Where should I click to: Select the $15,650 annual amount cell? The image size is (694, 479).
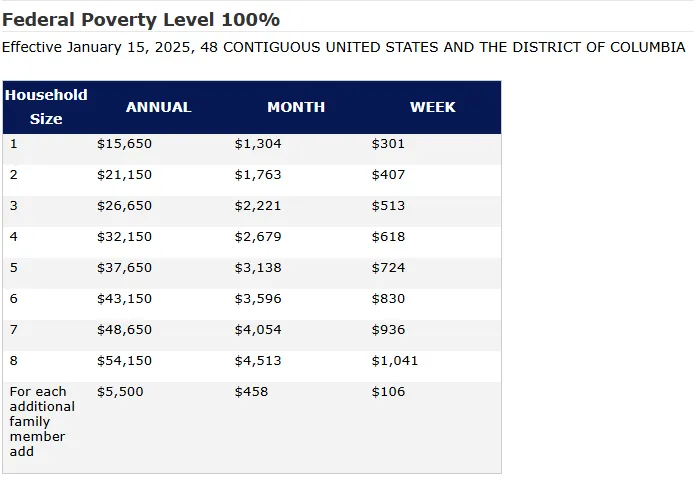coord(124,144)
